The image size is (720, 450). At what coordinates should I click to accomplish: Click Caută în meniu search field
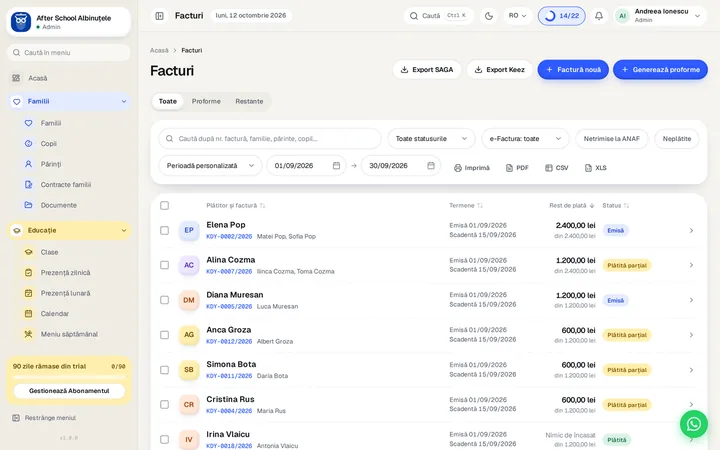pos(69,53)
